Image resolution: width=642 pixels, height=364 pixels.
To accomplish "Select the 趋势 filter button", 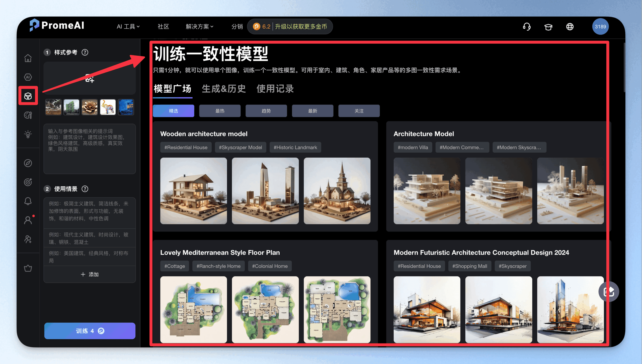I will pyautogui.click(x=266, y=111).
